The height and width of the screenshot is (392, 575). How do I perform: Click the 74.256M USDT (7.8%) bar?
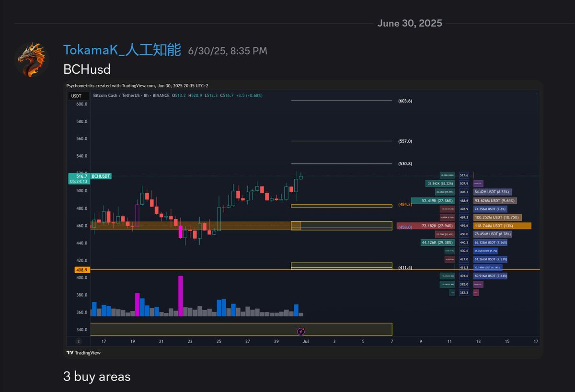pos(491,209)
